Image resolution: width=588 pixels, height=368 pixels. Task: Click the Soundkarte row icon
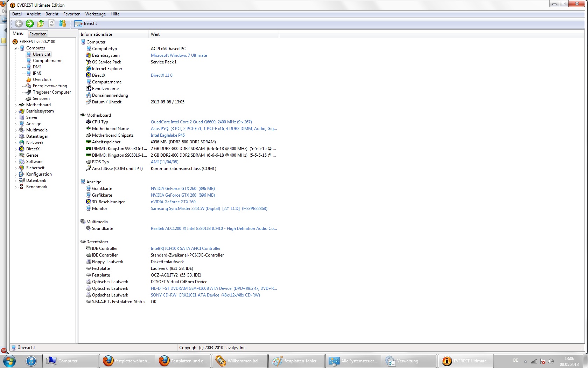89,229
